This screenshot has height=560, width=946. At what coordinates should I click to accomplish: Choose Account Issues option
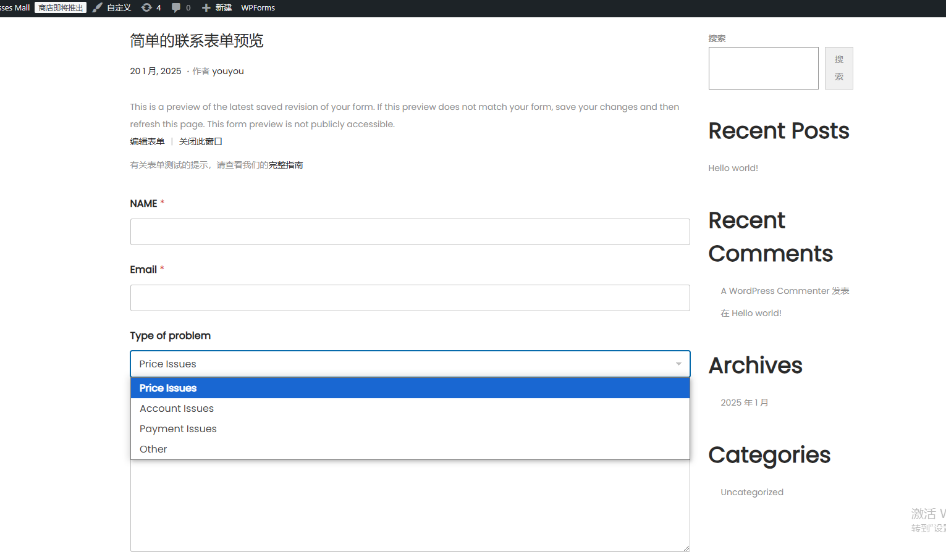tap(177, 408)
